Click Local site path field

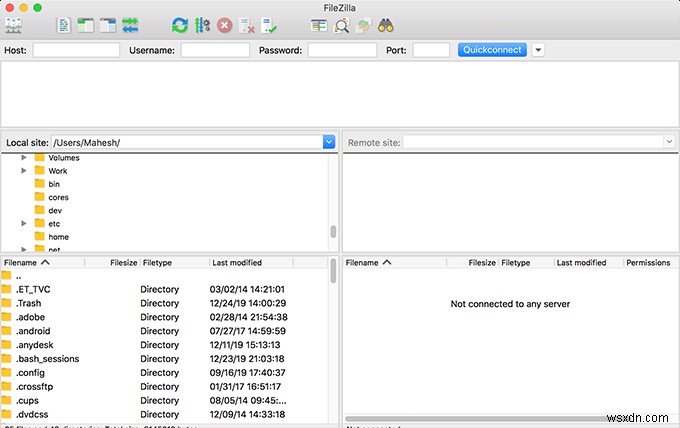187,142
